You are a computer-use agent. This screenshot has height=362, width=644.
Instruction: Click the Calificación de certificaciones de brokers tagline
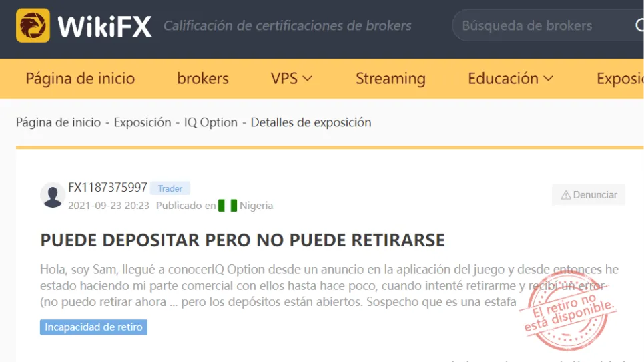[x=288, y=26]
